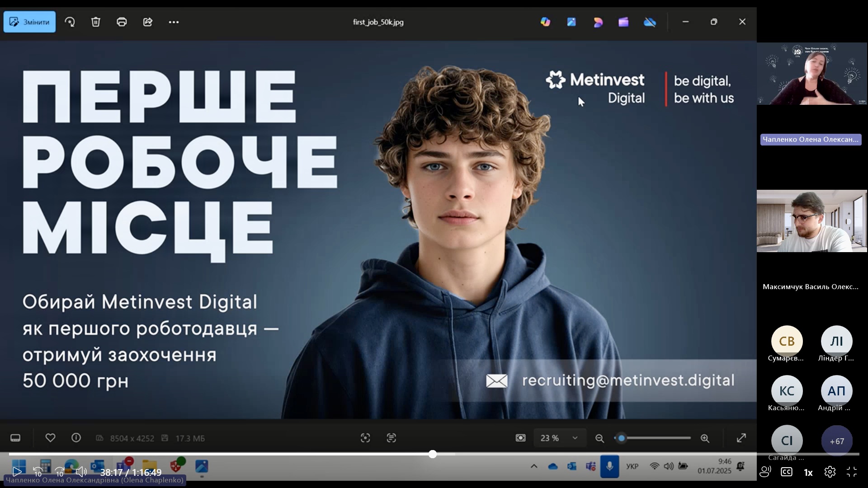Click the СІ participant avatar
Viewport: 868px width, 488px height.
(x=787, y=441)
